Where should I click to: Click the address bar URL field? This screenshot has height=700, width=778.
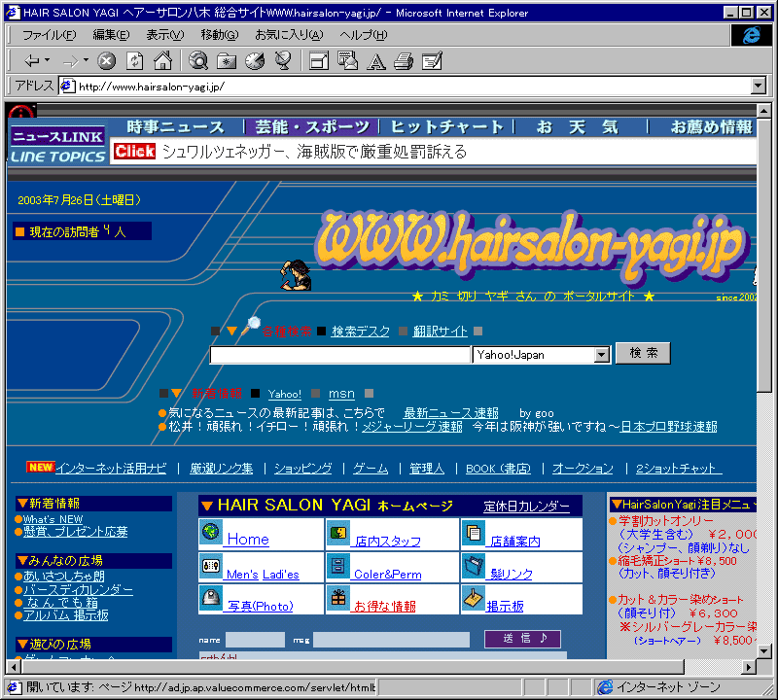coord(406,87)
